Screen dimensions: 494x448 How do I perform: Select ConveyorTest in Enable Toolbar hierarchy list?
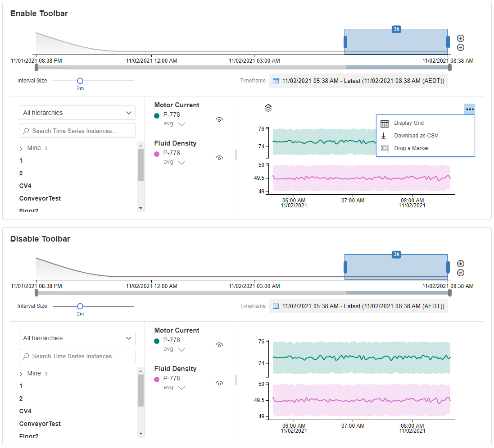click(x=40, y=199)
